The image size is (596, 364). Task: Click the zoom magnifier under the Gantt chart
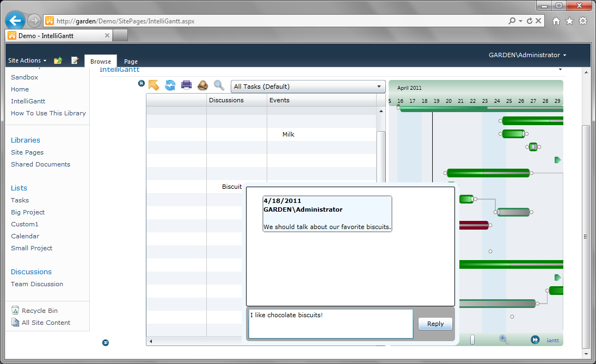click(x=503, y=340)
